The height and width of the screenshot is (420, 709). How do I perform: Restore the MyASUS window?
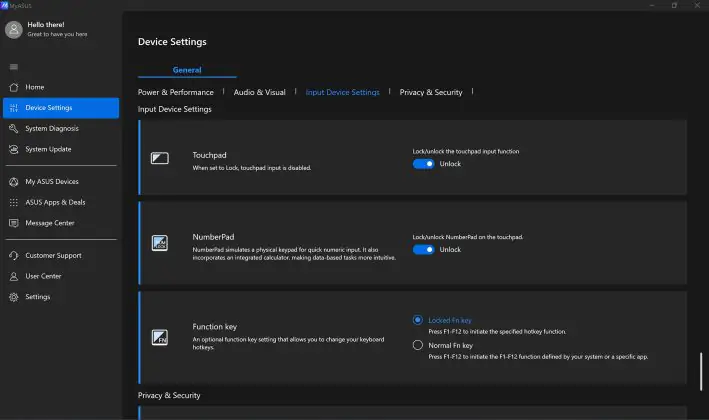tap(674, 5)
